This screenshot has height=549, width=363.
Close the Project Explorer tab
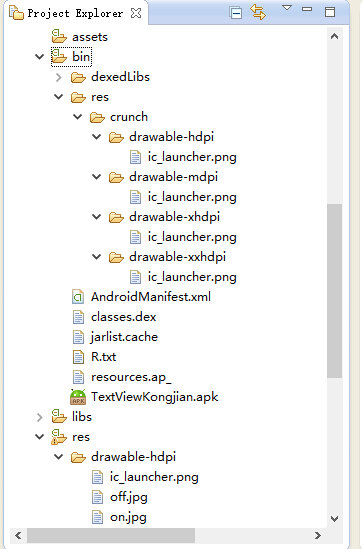[136, 13]
